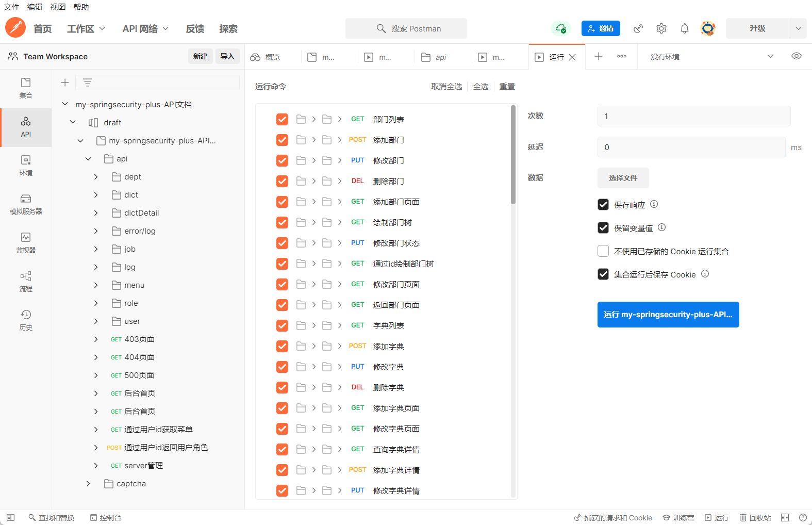Image resolution: width=812 pixels, height=525 pixels.
Task: Open the help icon in status bar
Action: tap(803, 517)
